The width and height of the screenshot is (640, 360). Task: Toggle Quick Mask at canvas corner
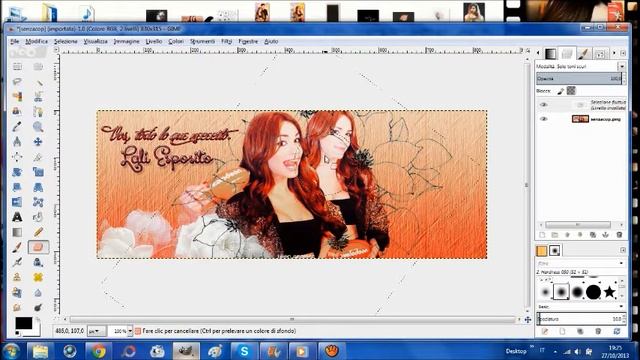[57, 319]
